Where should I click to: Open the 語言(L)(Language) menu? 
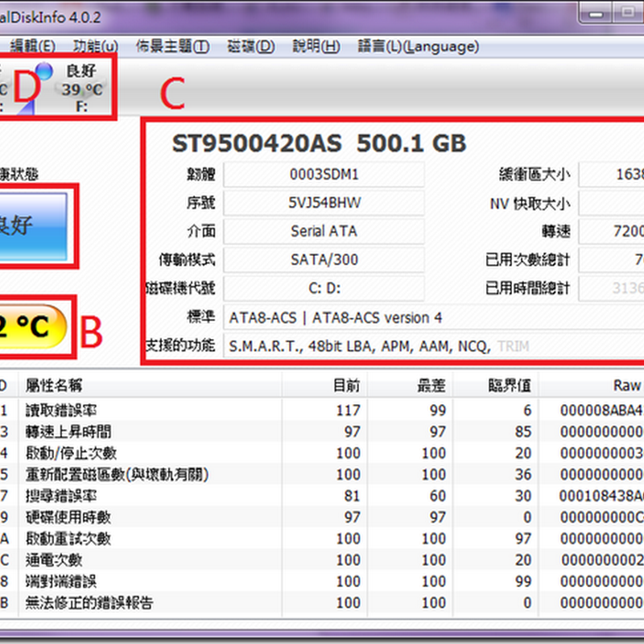(x=419, y=47)
